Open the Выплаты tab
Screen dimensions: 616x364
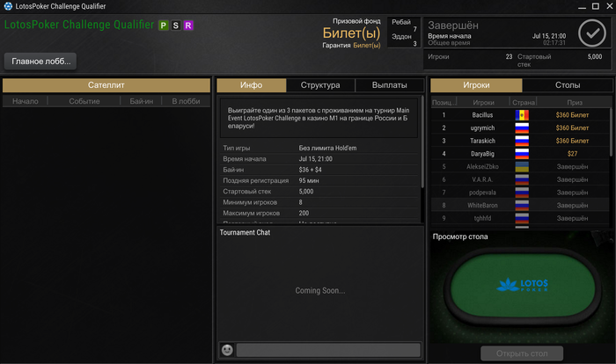pyautogui.click(x=389, y=85)
